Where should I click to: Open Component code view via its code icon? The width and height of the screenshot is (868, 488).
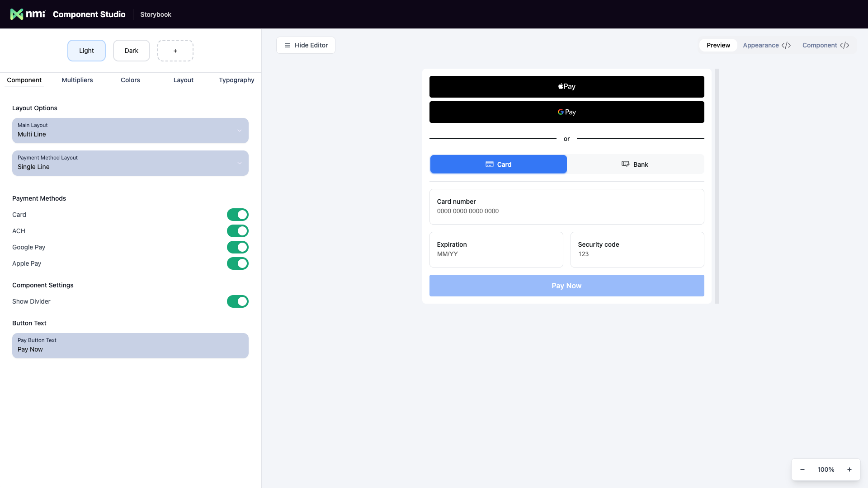pos(845,45)
